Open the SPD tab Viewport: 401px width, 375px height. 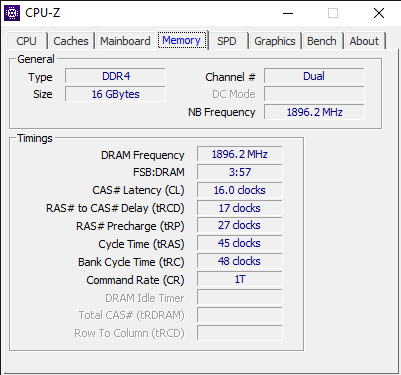coord(227,41)
